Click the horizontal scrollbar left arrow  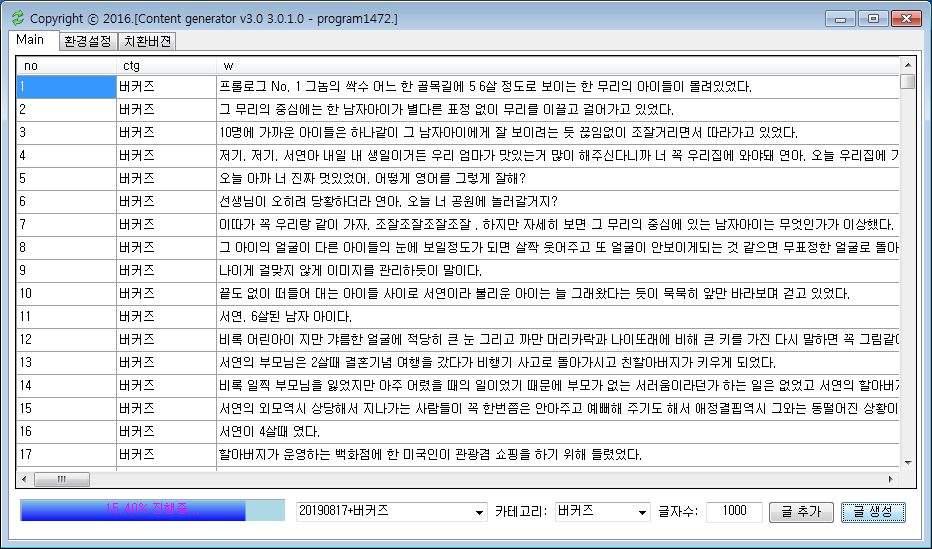pos(25,479)
